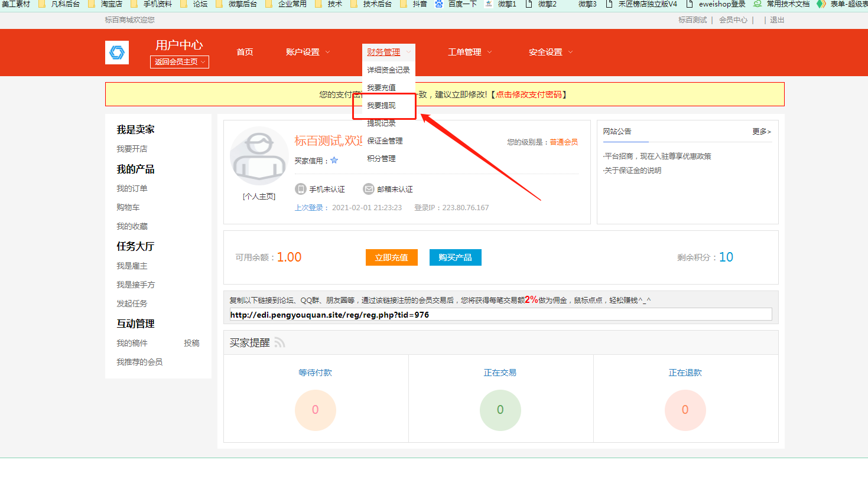This screenshot has width=868, height=493.
Task: Click the 点击修改支付密码 link
Action: [528, 94]
